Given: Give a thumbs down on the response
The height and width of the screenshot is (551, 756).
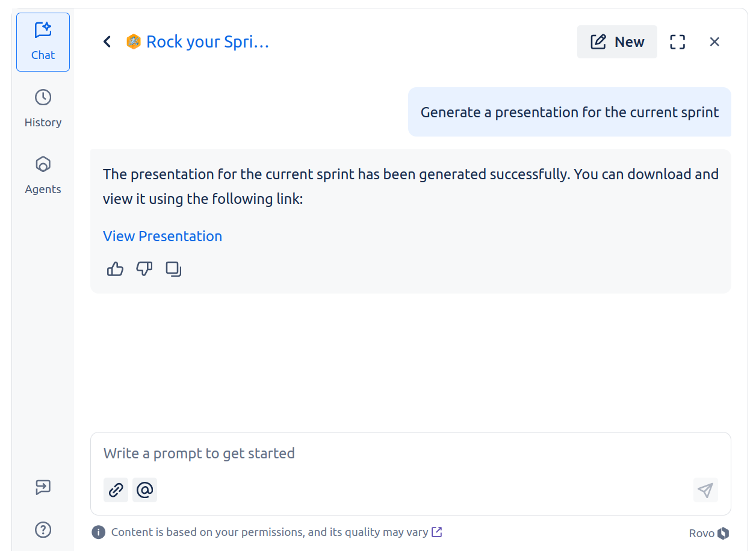Looking at the screenshot, I should (x=144, y=269).
